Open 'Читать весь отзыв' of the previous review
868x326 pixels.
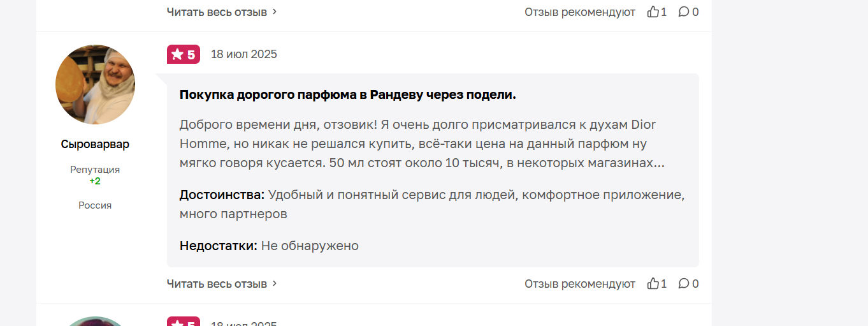pyautogui.click(x=217, y=11)
